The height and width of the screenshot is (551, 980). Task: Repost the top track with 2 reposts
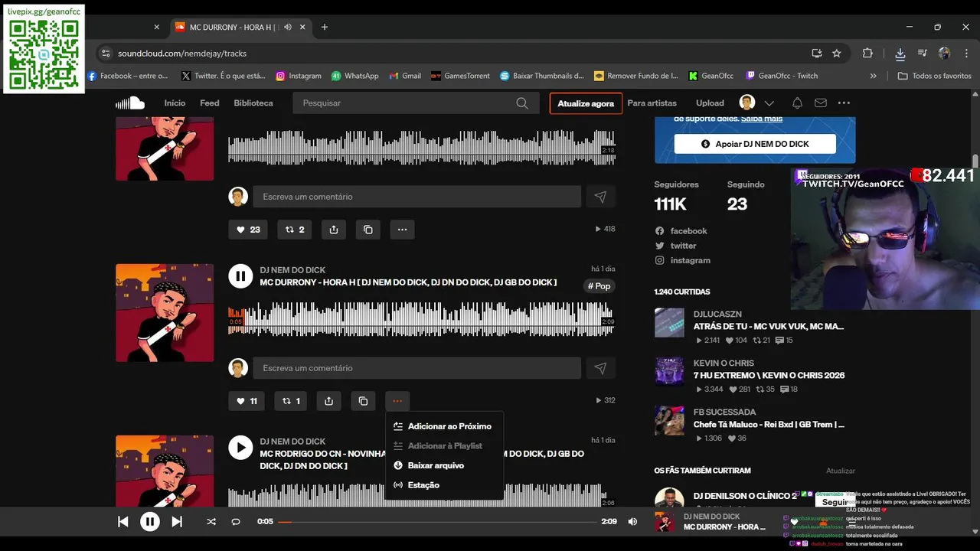(295, 230)
